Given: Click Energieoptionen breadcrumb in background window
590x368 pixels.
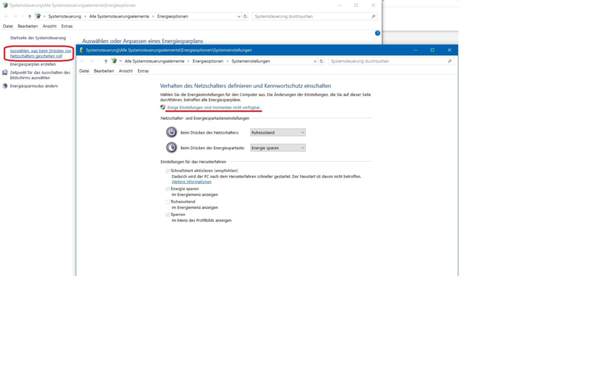Looking at the screenshot, I should tap(172, 17).
